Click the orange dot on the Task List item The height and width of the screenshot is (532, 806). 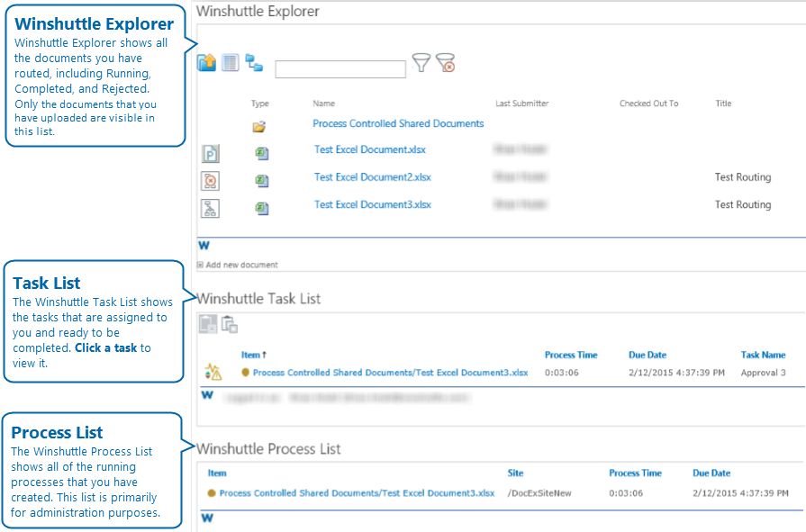(245, 372)
